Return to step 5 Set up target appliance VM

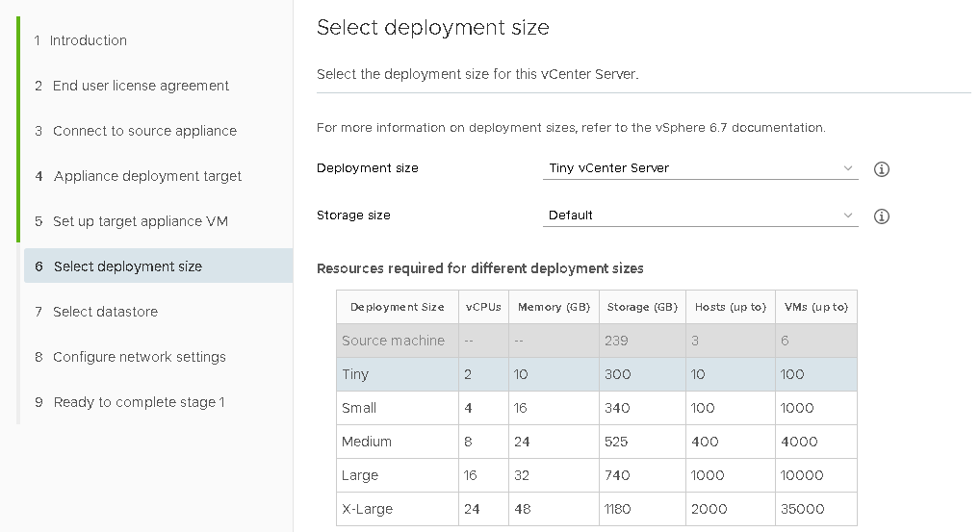140,221
